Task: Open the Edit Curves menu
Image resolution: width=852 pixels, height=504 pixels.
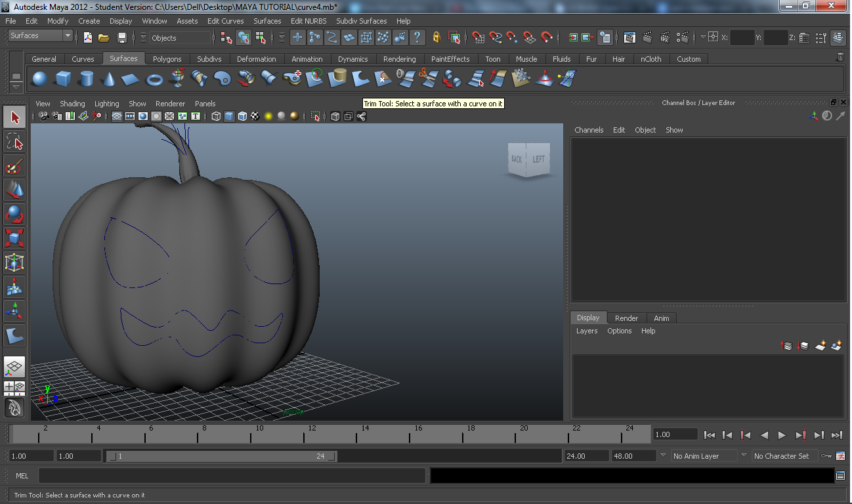Action: (x=225, y=21)
